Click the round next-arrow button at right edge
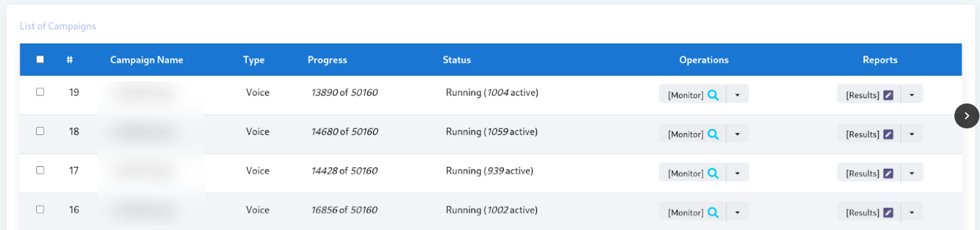This screenshot has height=230, width=980. tap(966, 116)
